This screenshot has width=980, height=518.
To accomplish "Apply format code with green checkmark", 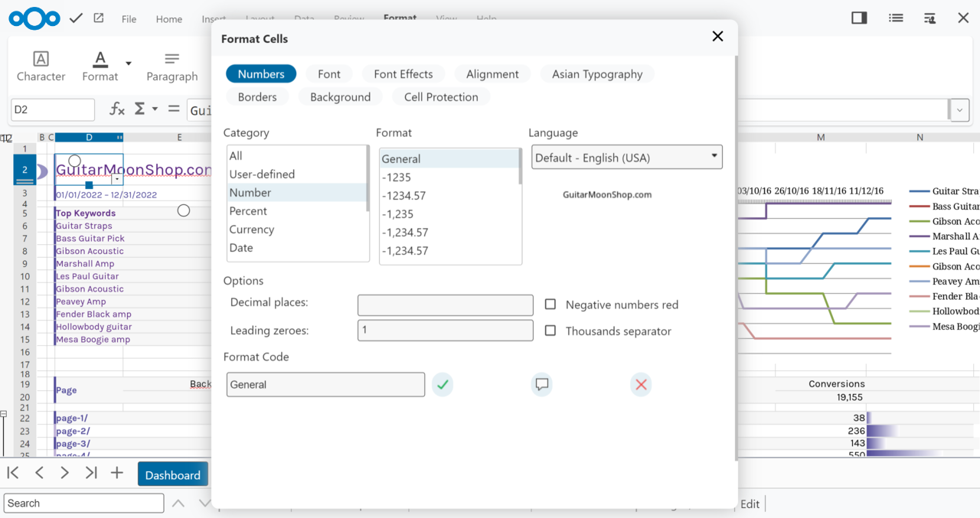I will pyautogui.click(x=443, y=384).
